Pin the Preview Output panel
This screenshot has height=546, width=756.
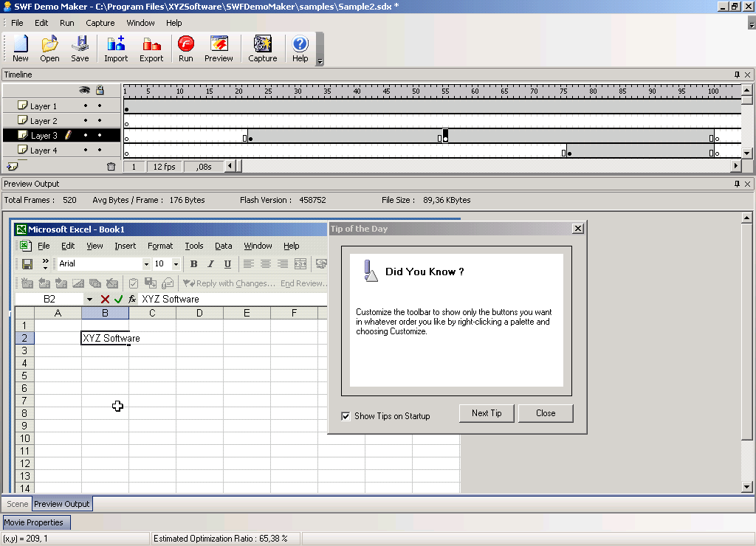(737, 184)
